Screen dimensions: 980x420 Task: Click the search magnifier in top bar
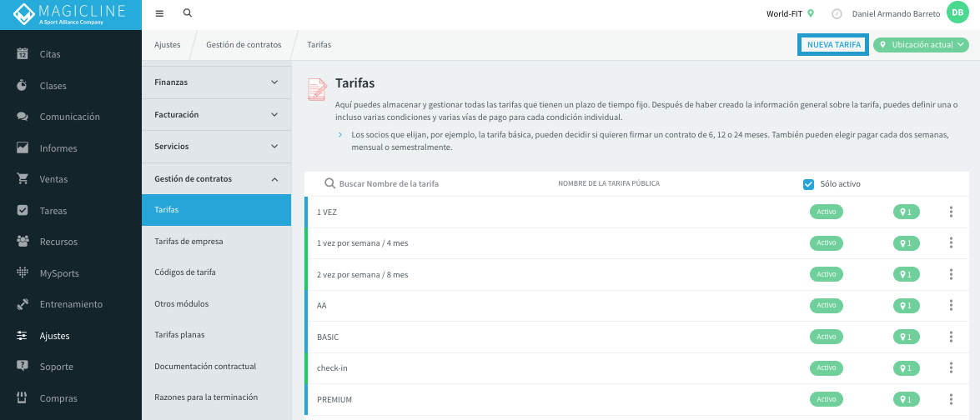(x=188, y=13)
